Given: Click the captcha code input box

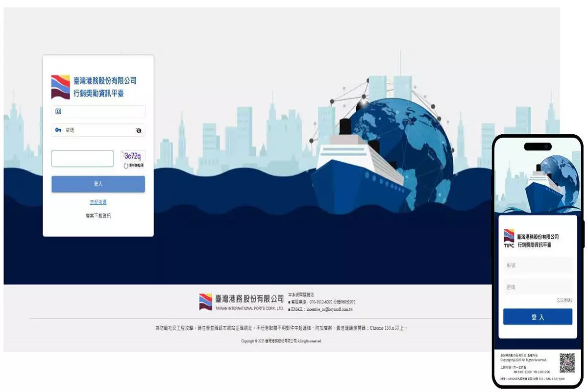Looking at the screenshot, I should click(x=83, y=159).
